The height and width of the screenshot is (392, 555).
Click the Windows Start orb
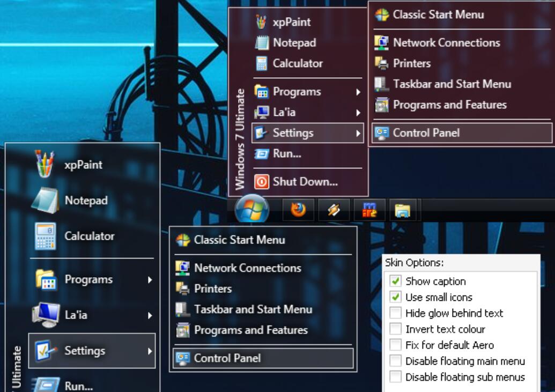(252, 209)
